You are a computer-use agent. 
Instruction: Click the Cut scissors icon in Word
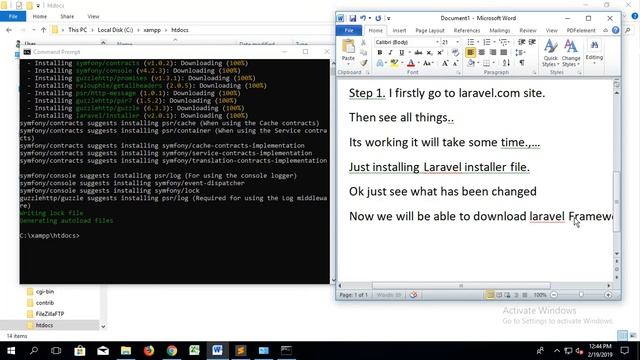click(363, 42)
